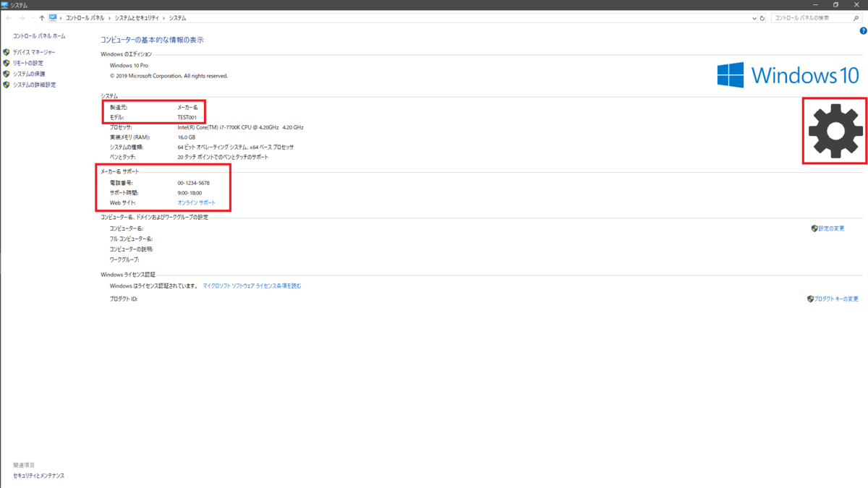
Task: Click the Windows ライセンス認証 section header
Action: click(128, 275)
